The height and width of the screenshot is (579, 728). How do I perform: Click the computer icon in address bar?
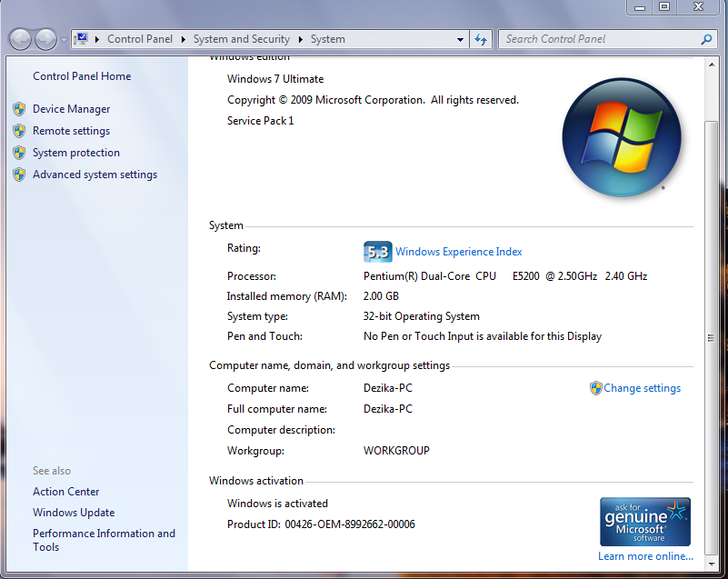coord(81,39)
